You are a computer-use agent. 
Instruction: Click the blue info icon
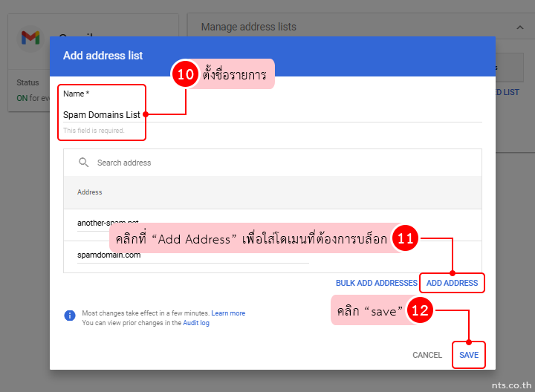(x=70, y=316)
